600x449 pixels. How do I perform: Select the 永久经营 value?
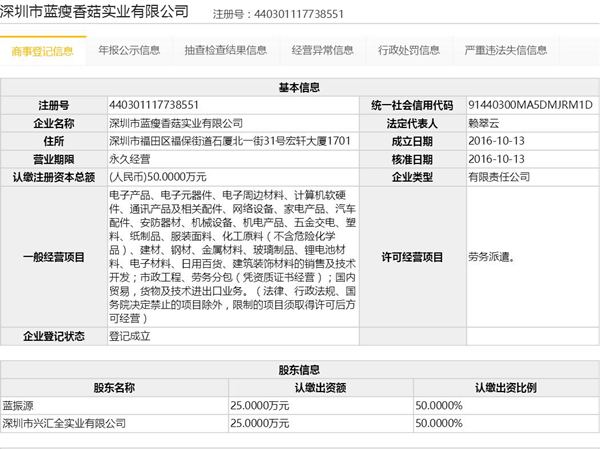[130, 159]
